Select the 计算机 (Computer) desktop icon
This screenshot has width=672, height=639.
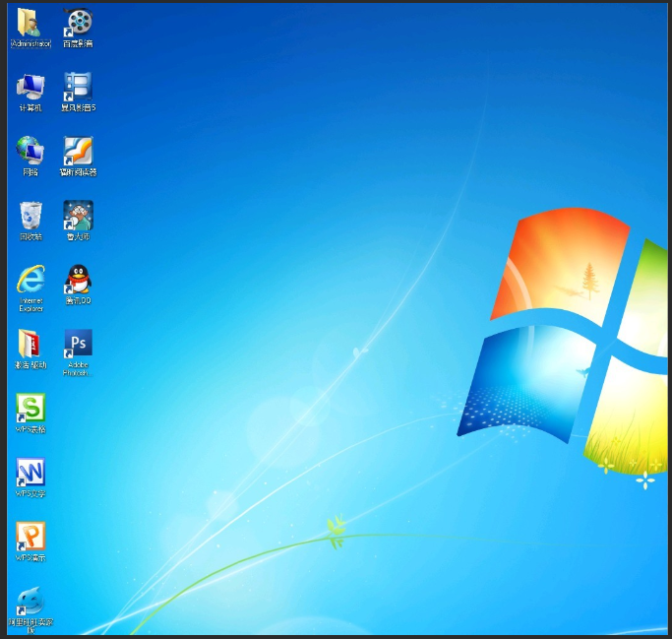tap(31, 87)
